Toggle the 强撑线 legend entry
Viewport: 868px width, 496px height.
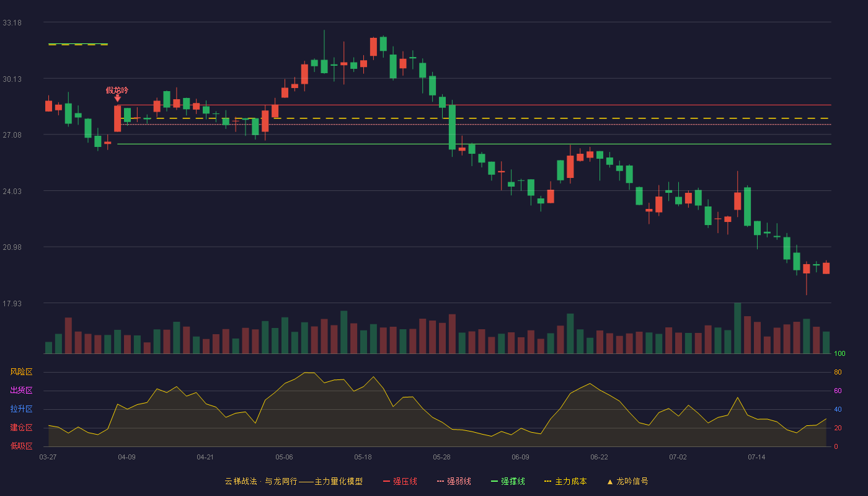(x=508, y=481)
